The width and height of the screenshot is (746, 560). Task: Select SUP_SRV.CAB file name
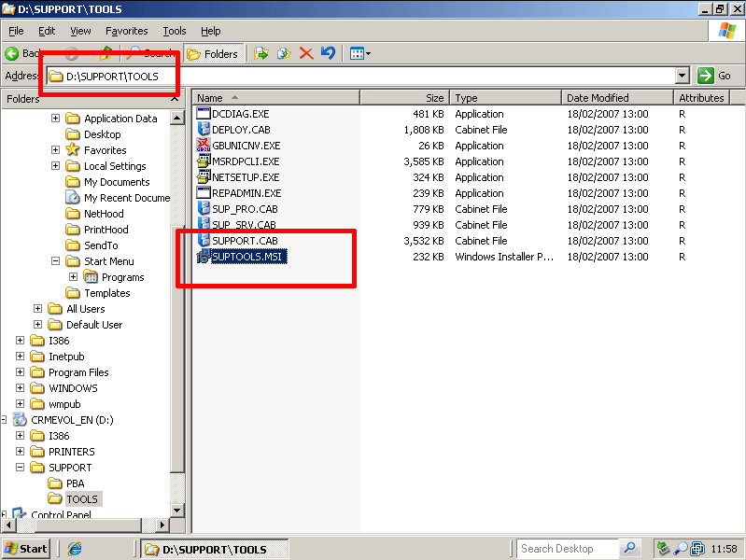(244, 225)
